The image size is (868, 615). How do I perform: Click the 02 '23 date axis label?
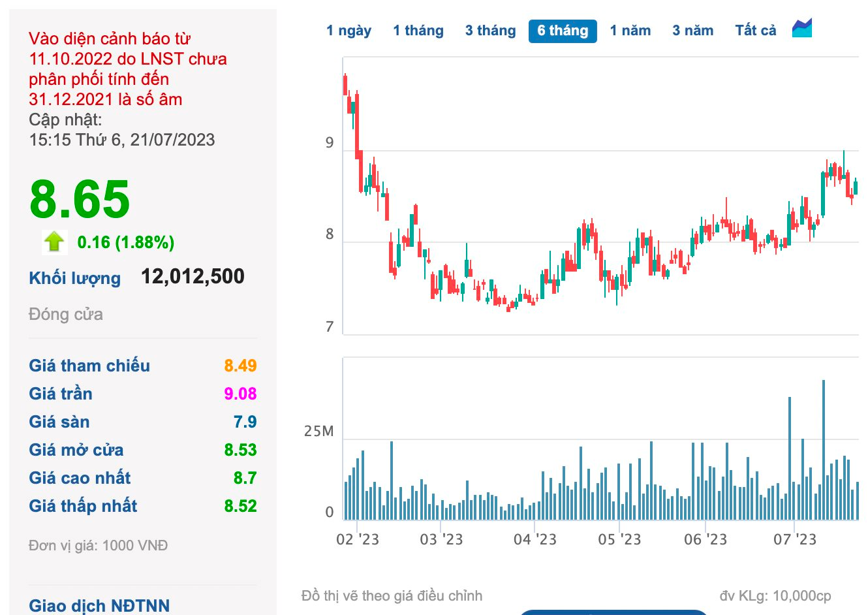[x=358, y=539]
